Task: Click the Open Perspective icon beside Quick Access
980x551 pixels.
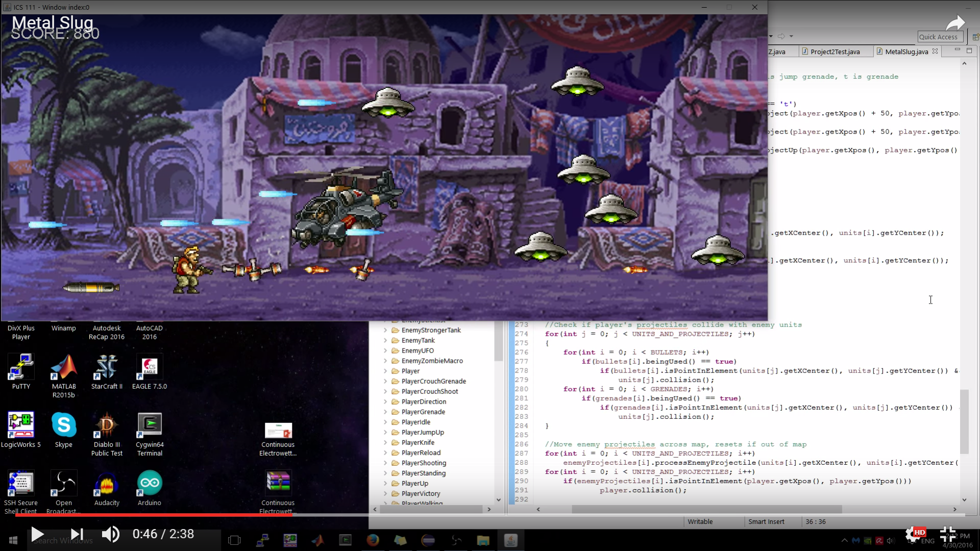Action: (975, 37)
